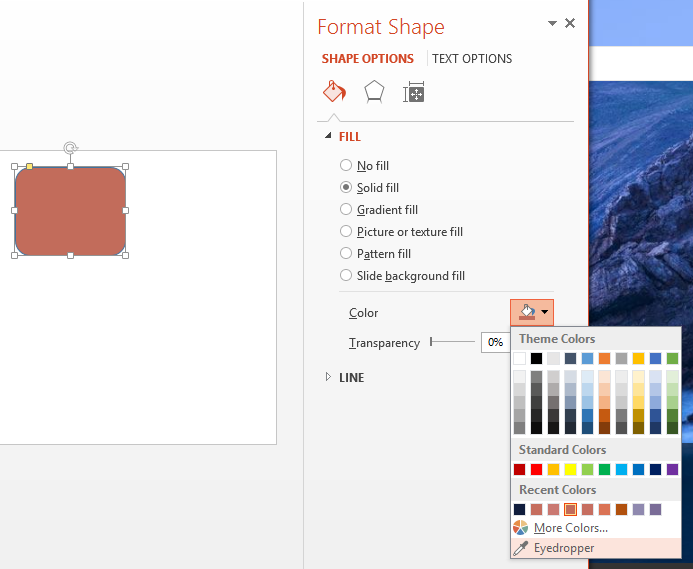Click the Transparency percentage field
The image size is (693, 569).
pyautogui.click(x=495, y=342)
